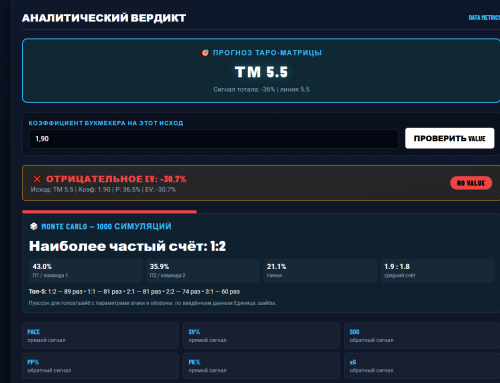Image resolution: width=500 pixels, height=383 pixels.
Task: Click the dice icon beside MONTE CARLO
Action: tap(34, 227)
